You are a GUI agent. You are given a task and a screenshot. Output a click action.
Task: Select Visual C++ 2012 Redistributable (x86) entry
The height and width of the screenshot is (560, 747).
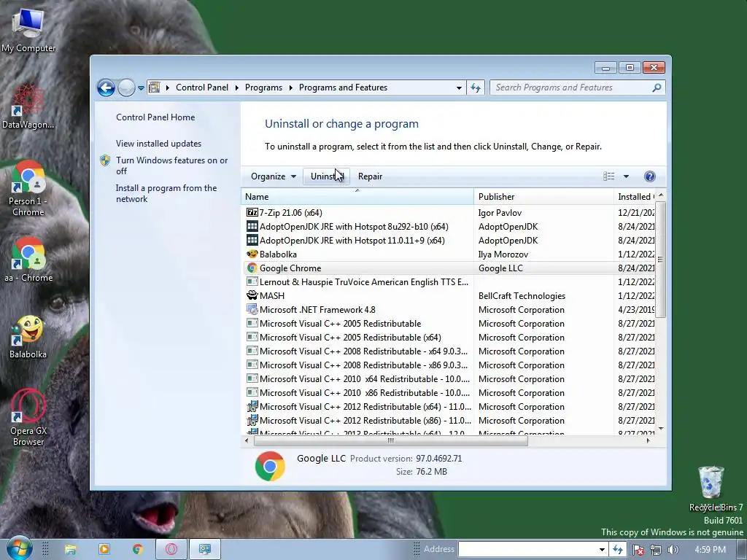449,420
